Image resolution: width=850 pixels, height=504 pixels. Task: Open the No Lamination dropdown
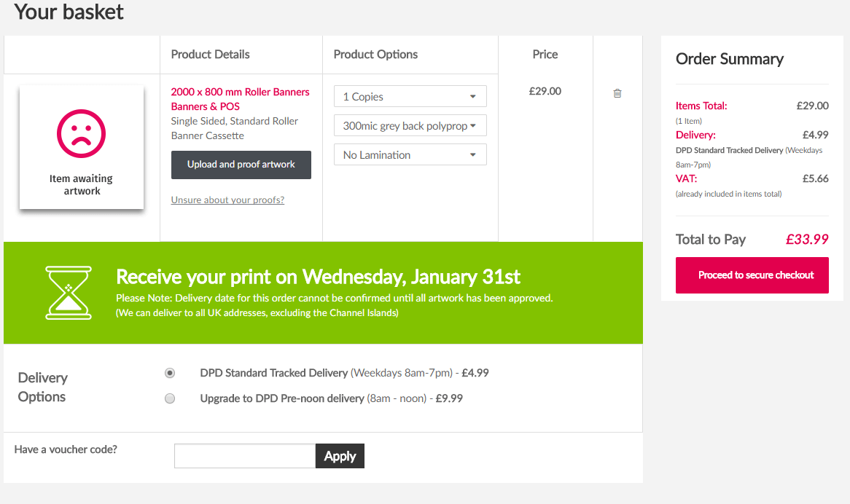click(410, 155)
